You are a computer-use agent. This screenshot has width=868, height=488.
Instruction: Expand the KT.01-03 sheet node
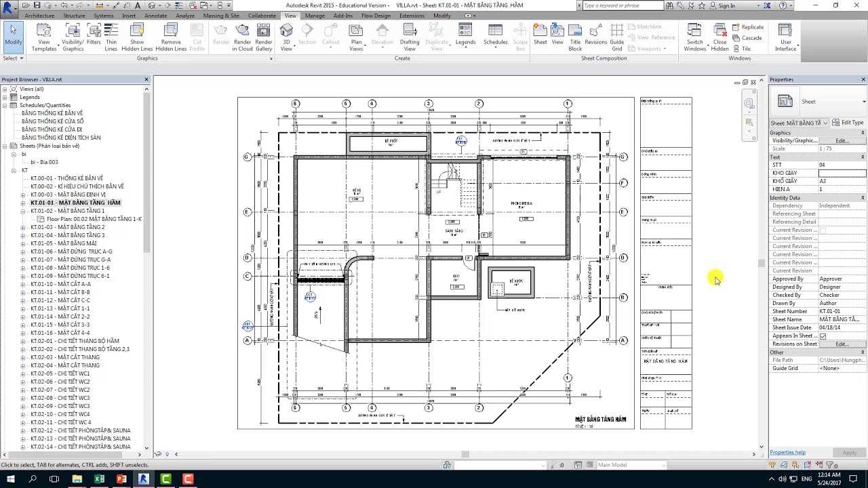[x=23, y=227]
